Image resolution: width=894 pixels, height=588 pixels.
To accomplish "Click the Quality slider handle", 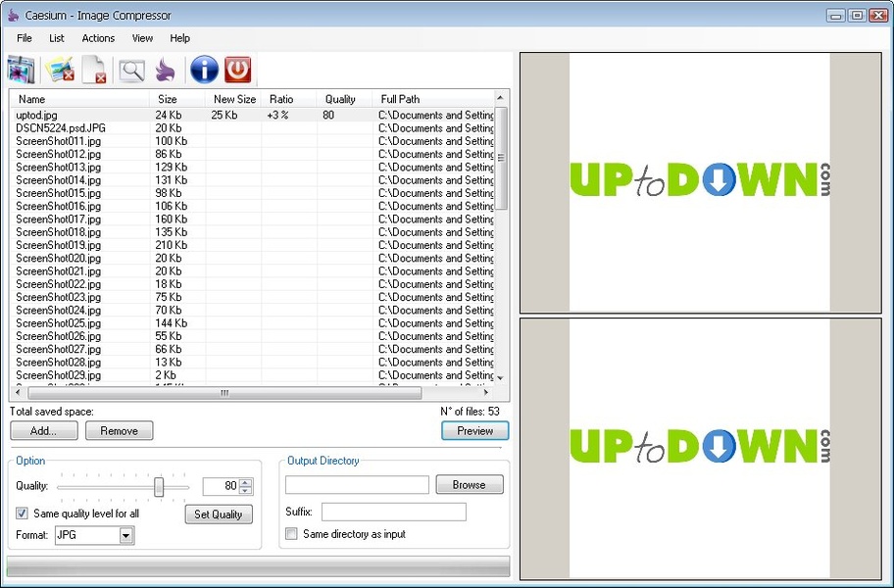I will 159,487.
